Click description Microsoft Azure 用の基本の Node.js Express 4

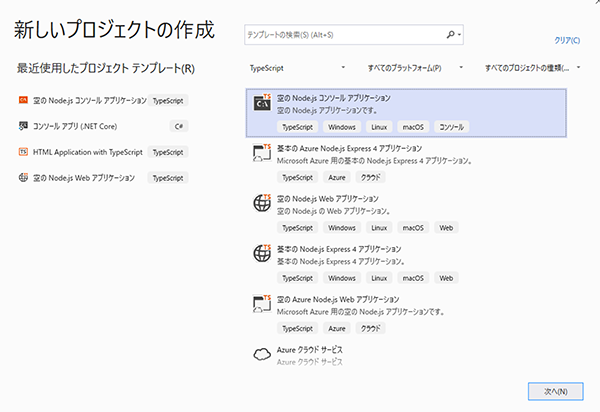[375, 161]
